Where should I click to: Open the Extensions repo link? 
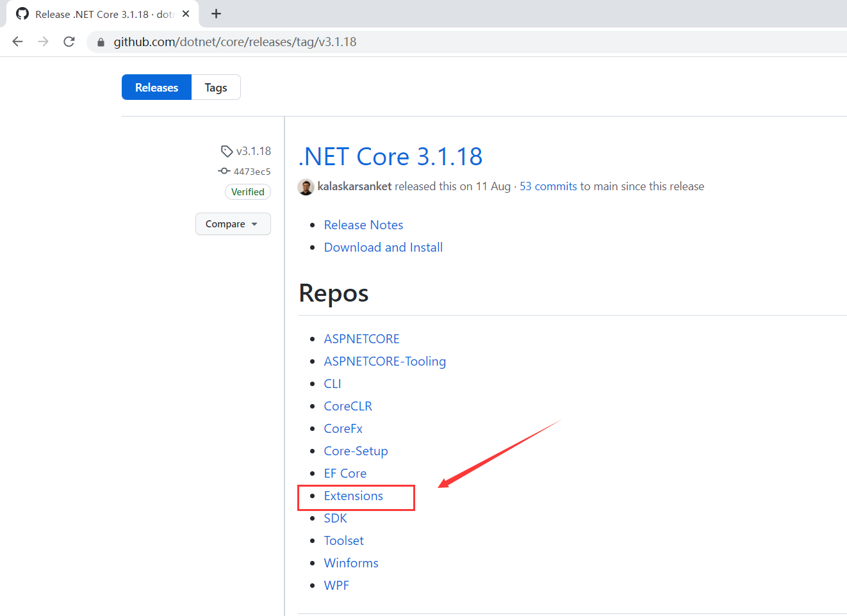[353, 496]
